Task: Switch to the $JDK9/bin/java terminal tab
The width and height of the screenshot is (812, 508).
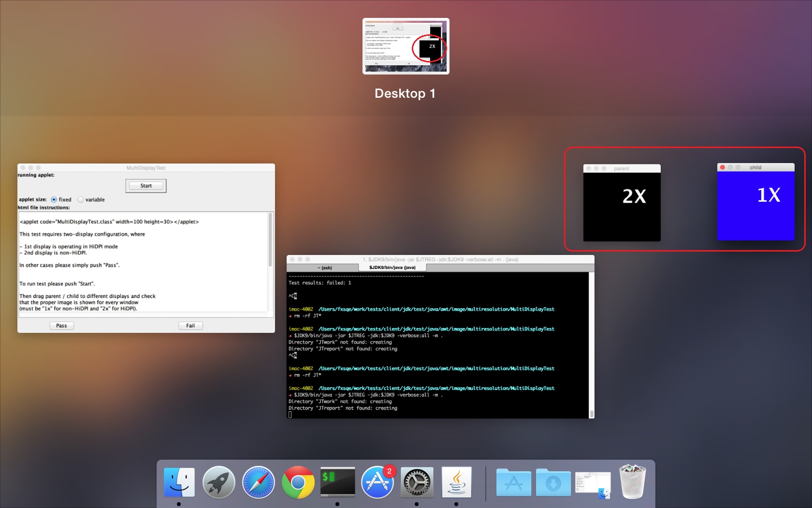Action: coord(392,268)
